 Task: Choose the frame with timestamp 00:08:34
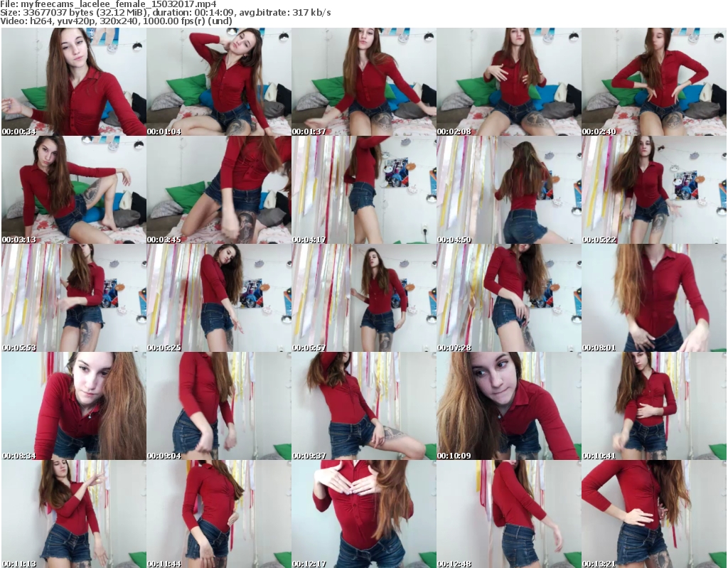[x=74, y=407]
